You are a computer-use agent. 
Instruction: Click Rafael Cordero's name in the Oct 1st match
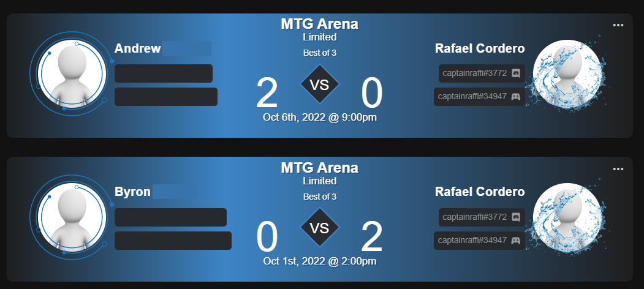(480, 192)
